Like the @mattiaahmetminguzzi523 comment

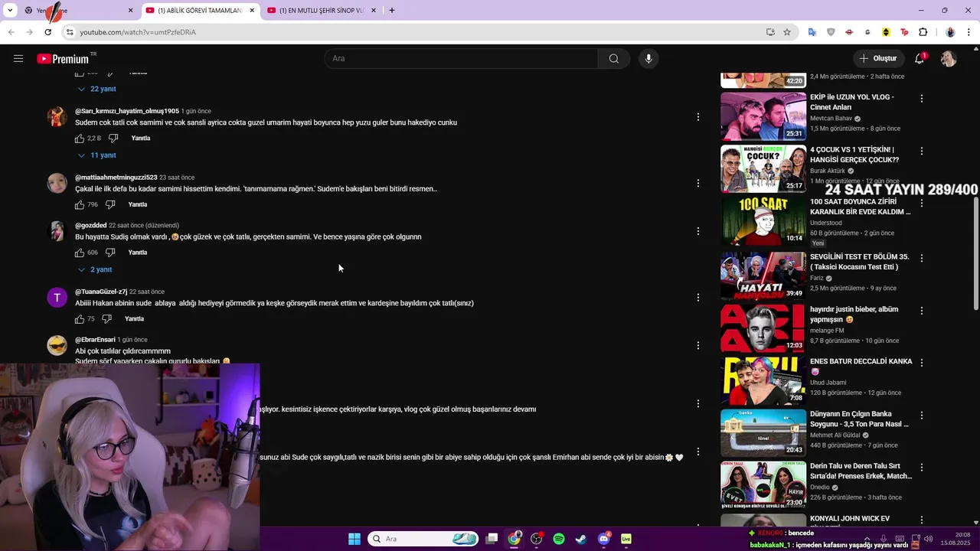coord(80,205)
